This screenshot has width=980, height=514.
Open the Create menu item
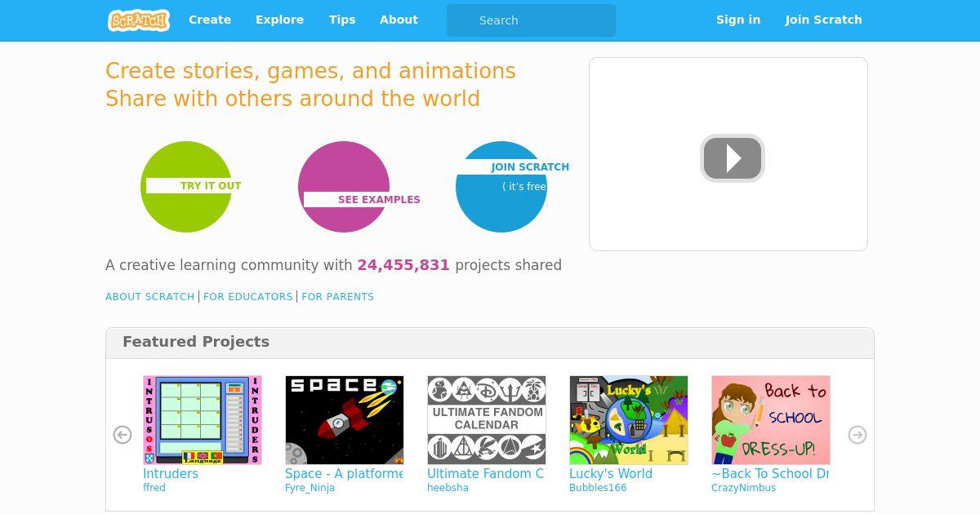point(210,20)
